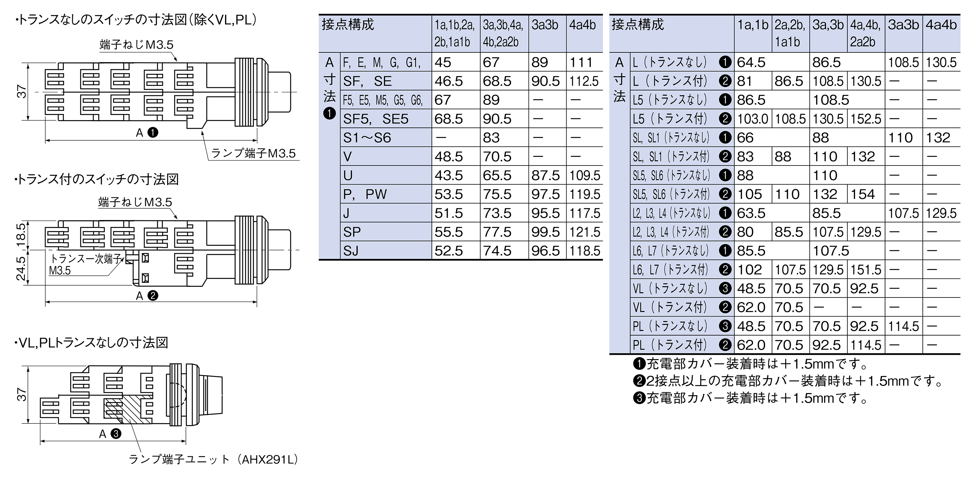Click the value "111"

tap(581, 63)
